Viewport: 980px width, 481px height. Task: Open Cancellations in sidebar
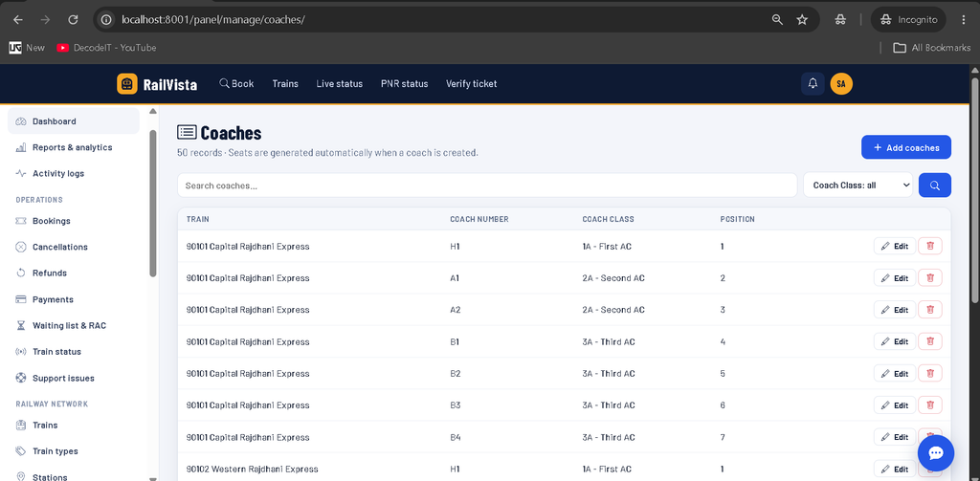pyautogui.click(x=73, y=247)
